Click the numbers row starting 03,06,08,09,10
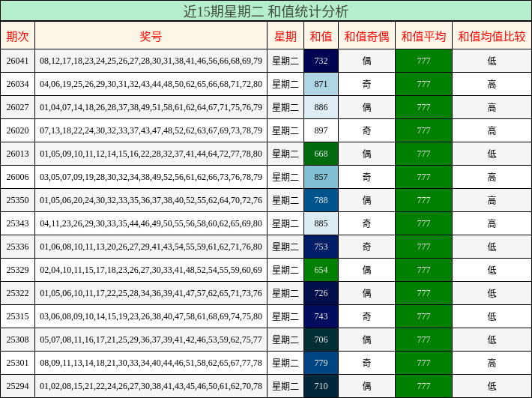532x398 pixels. pyautogui.click(x=151, y=316)
